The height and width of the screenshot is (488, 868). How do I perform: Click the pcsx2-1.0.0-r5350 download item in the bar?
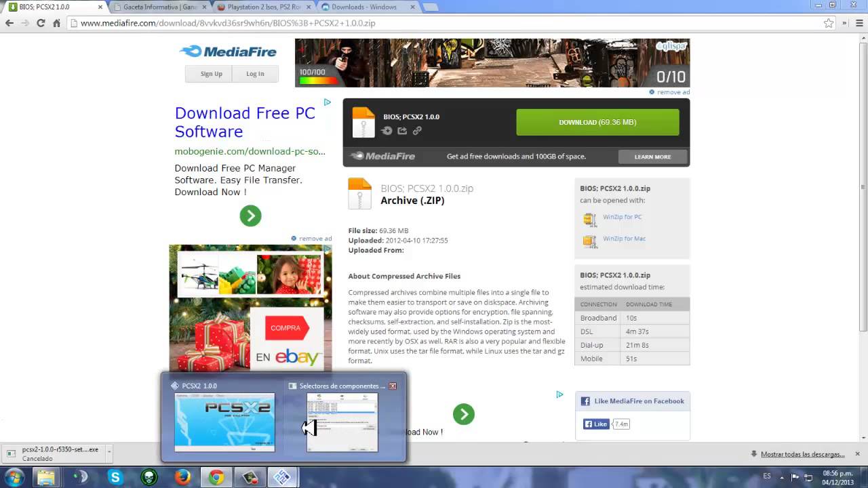[x=54, y=453]
